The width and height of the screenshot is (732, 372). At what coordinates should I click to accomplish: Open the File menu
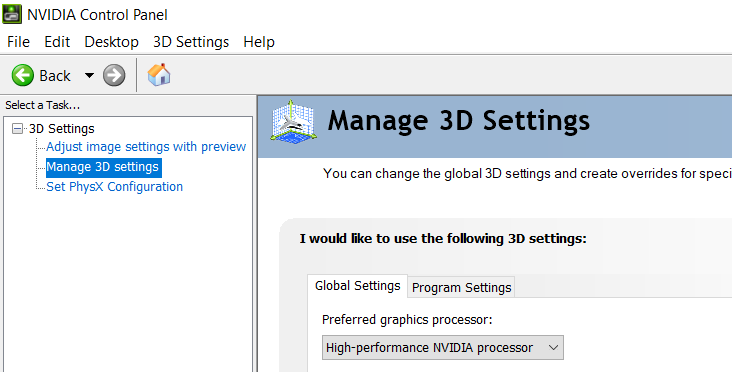point(18,42)
